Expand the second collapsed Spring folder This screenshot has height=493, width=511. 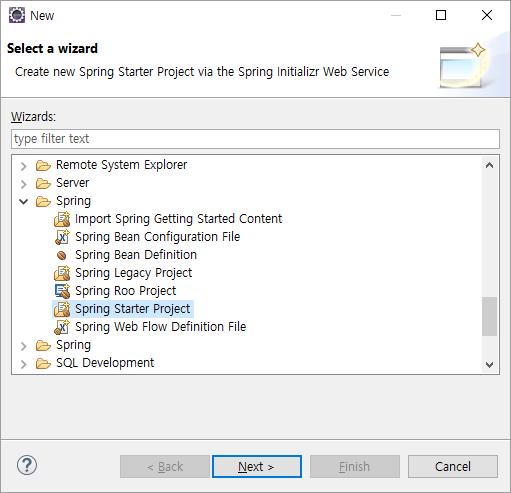pyautogui.click(x=23, y=346)
